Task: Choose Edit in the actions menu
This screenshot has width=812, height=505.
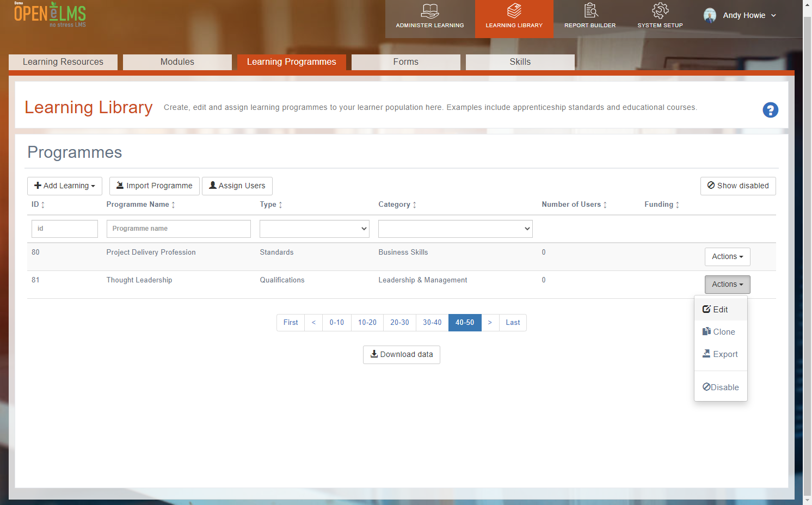Action: click(x=721, y=310)
